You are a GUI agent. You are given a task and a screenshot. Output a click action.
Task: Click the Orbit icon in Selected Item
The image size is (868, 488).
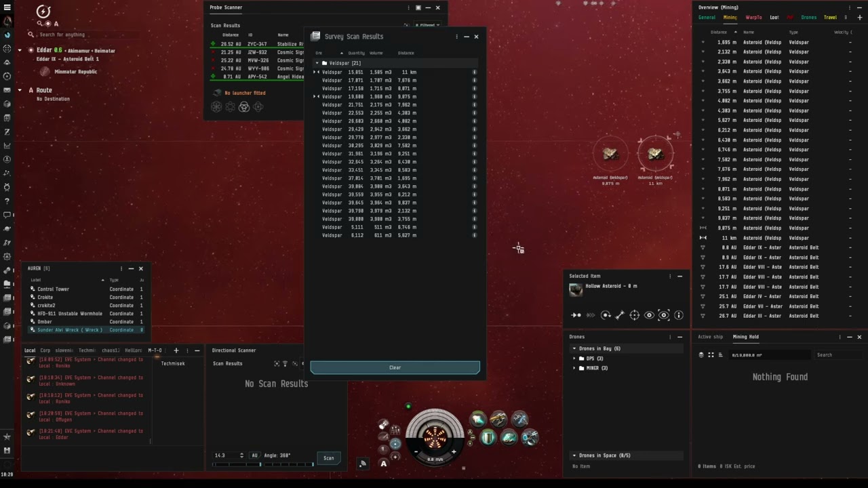pyautogui.click(x=606, y=314)
